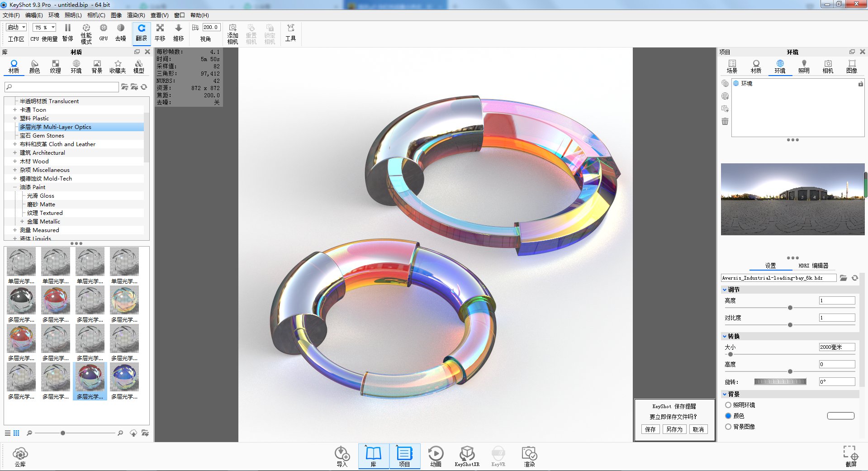Screen dimensions: 868x471
Task: Click the 截屏 screenshot icon
Action: tap(850, 456)
